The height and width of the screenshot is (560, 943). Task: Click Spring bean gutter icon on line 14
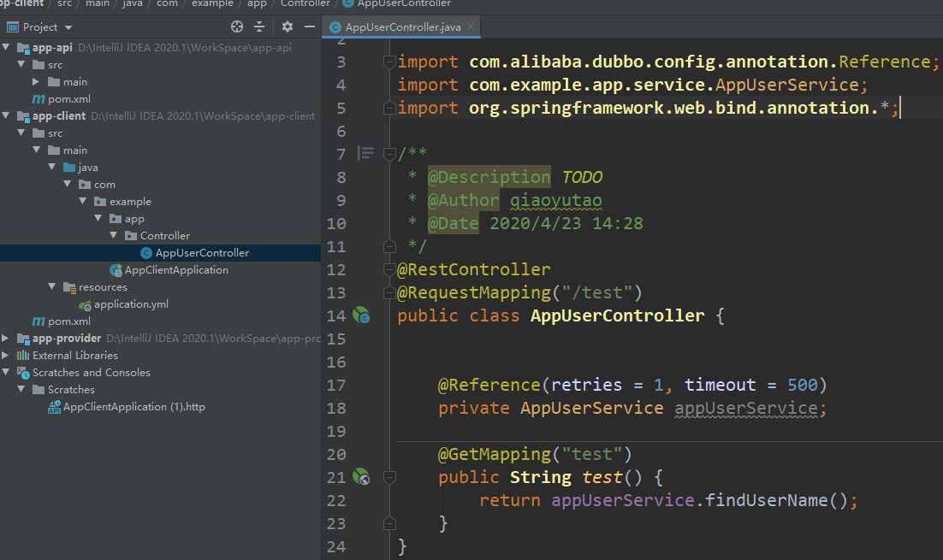pos(361,315)
